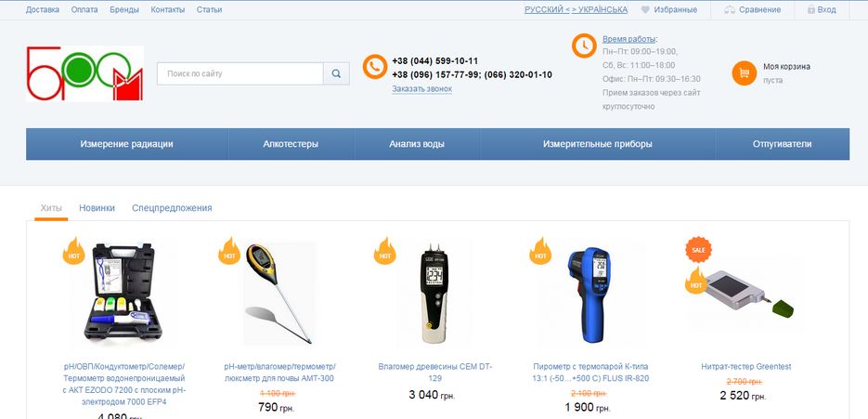Click the HOT badge on the AMT-300 meter

229,251
